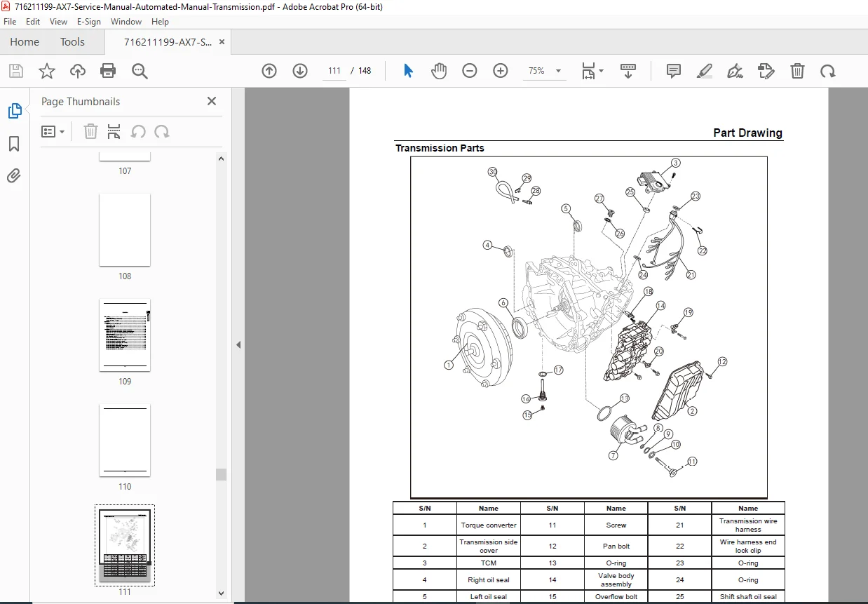868x604 pixels.
Task: Collapse the left navigation pane arrow
Action: (x=238, y=345)
